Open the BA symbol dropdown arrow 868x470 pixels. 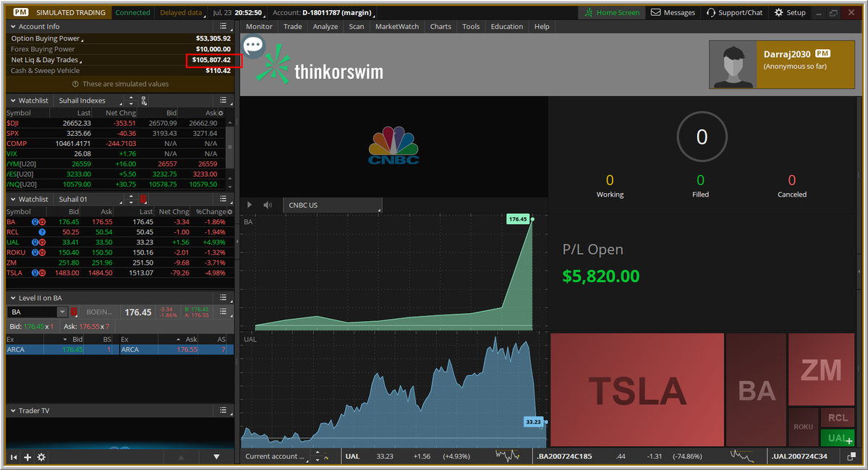[x=61, y=312]
